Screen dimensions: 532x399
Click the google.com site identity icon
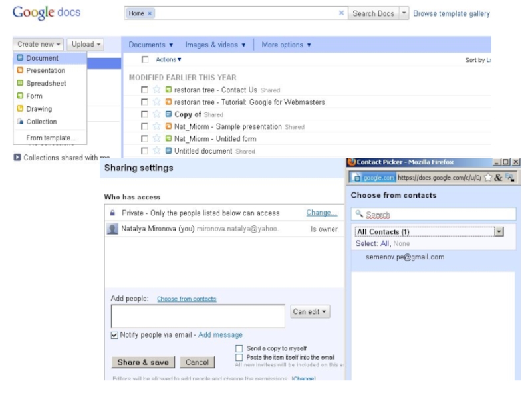click(x=356, y=177)
